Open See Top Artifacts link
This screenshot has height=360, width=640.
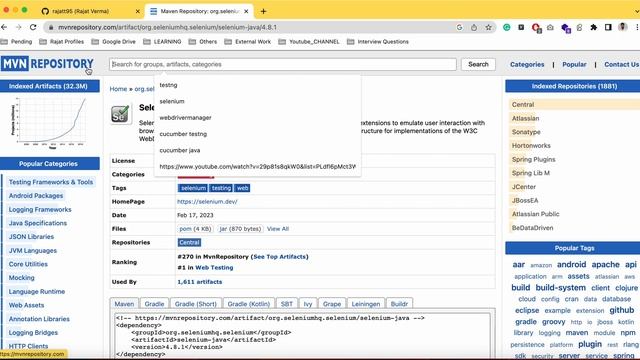(x=280, y=257)
